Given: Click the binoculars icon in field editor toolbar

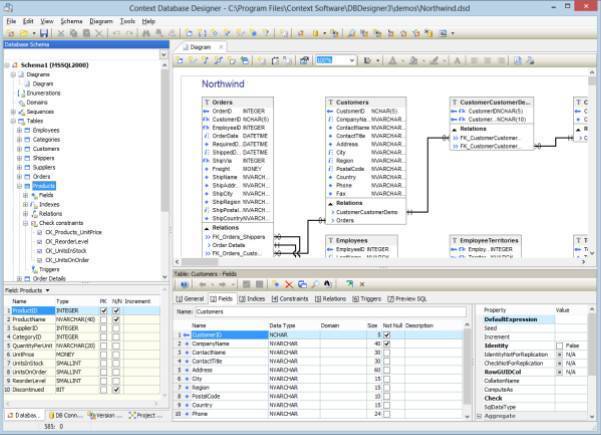Looking at the screenshot, I should pos(327,284).
